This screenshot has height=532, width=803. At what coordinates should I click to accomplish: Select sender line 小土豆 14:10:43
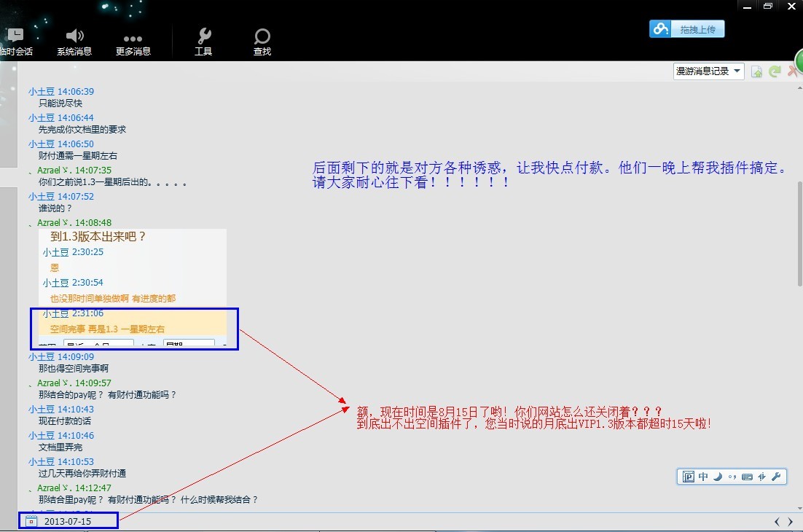(x=61, y=409)
